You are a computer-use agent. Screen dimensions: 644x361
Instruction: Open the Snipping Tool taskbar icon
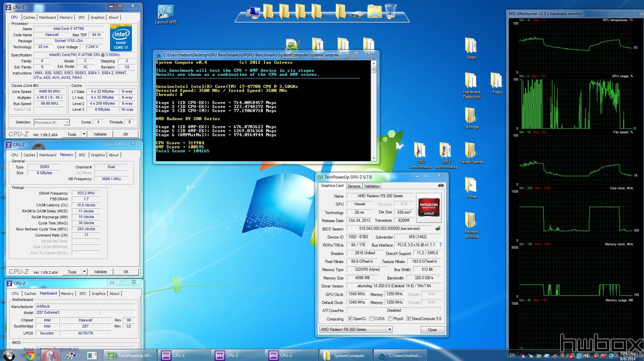pyautogui.click(x=50, y=356)
